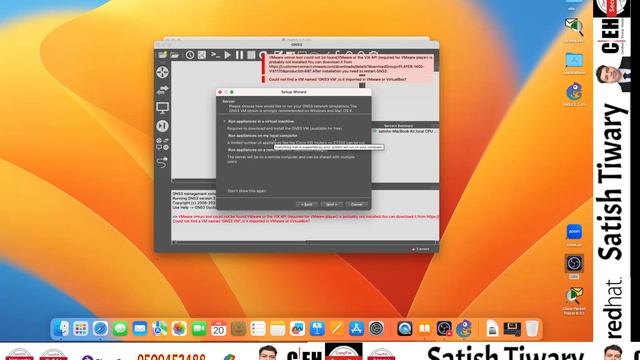This screenshot has height=360, width=640.
Task: Browse switches in the GNS3 device sidebar
Action: [x=162, y=90]
